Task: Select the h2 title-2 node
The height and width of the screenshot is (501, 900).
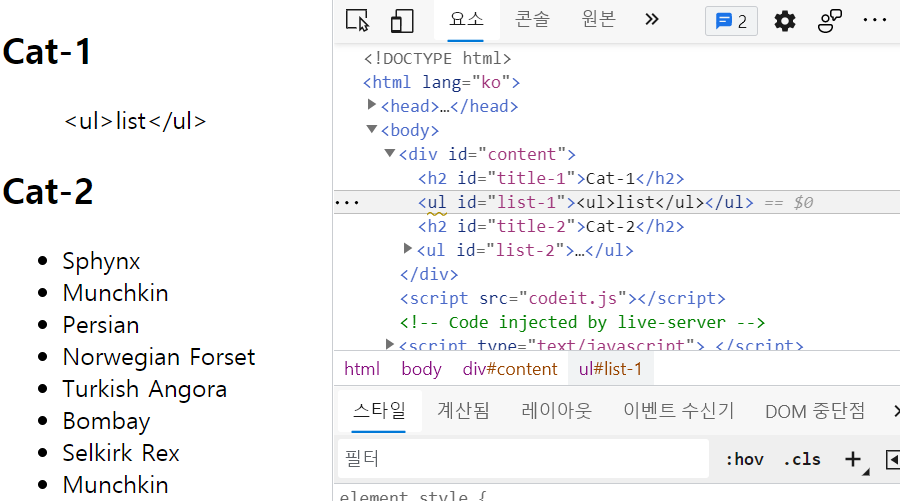Action: point(551,227)
